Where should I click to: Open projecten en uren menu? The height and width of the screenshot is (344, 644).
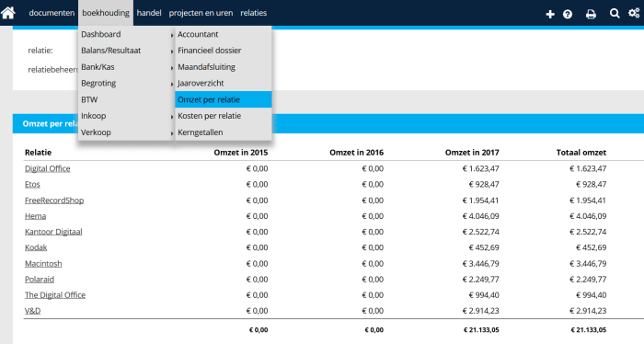(x=201, y=13)
